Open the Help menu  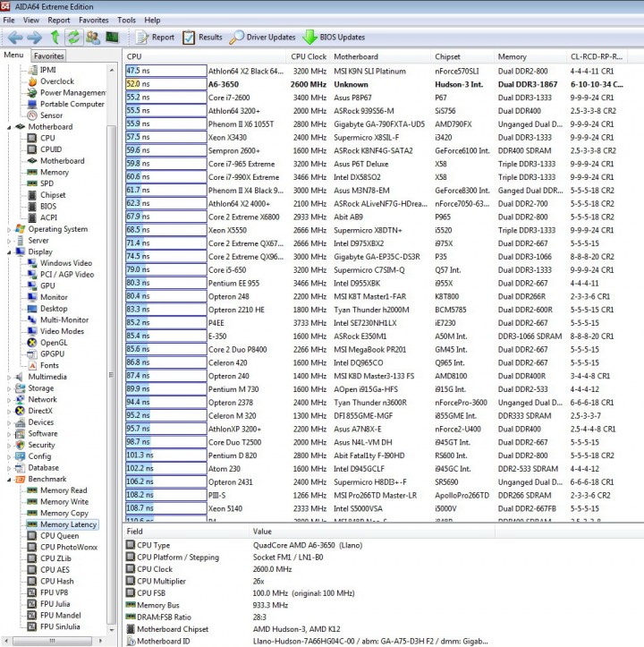point(152,21)
